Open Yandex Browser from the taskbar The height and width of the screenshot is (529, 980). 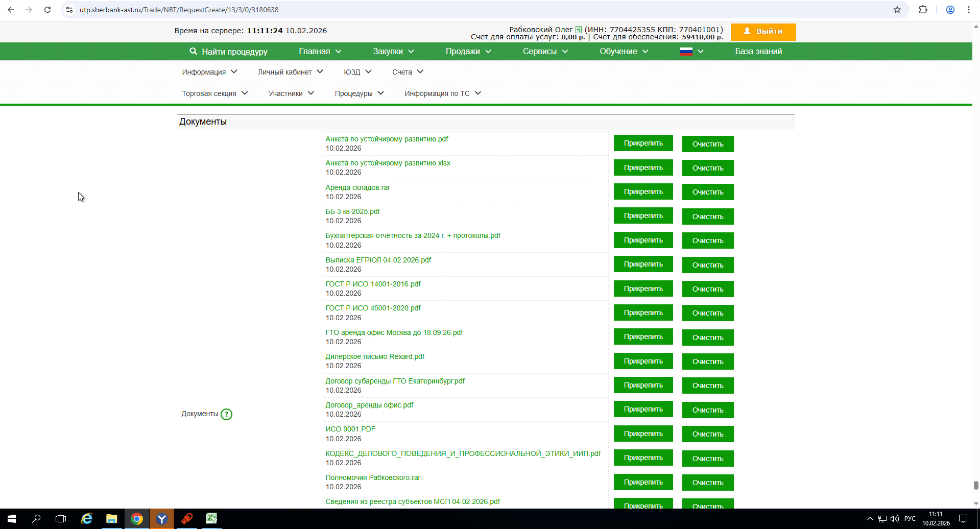point(161,519)
